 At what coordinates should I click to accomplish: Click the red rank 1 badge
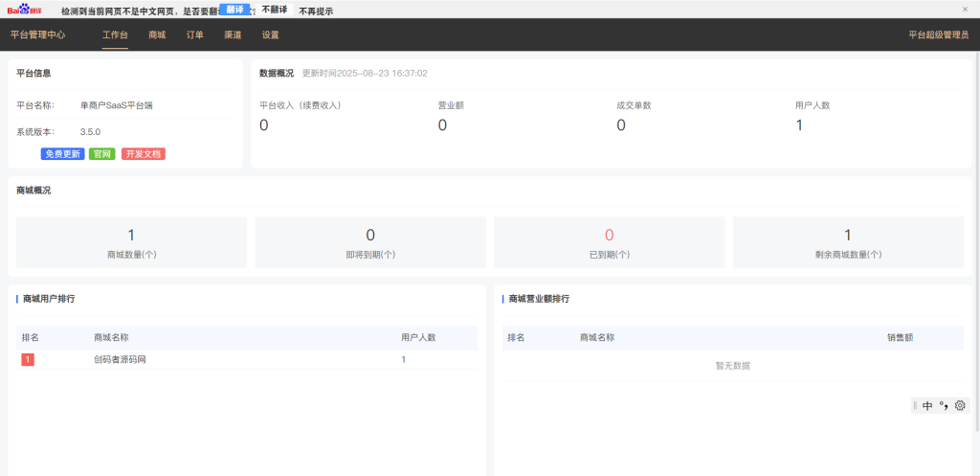28,359
